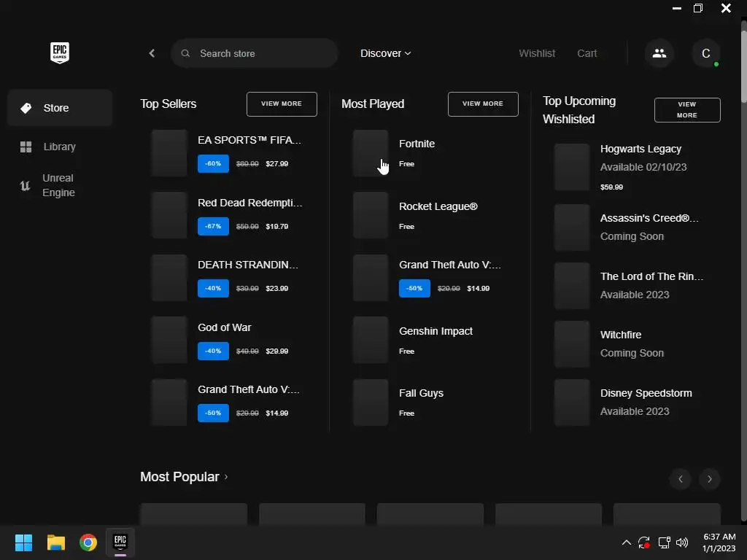747x560 pixels.
Task: Open Genshin Impact in Most Played
Action: [436, 331]
